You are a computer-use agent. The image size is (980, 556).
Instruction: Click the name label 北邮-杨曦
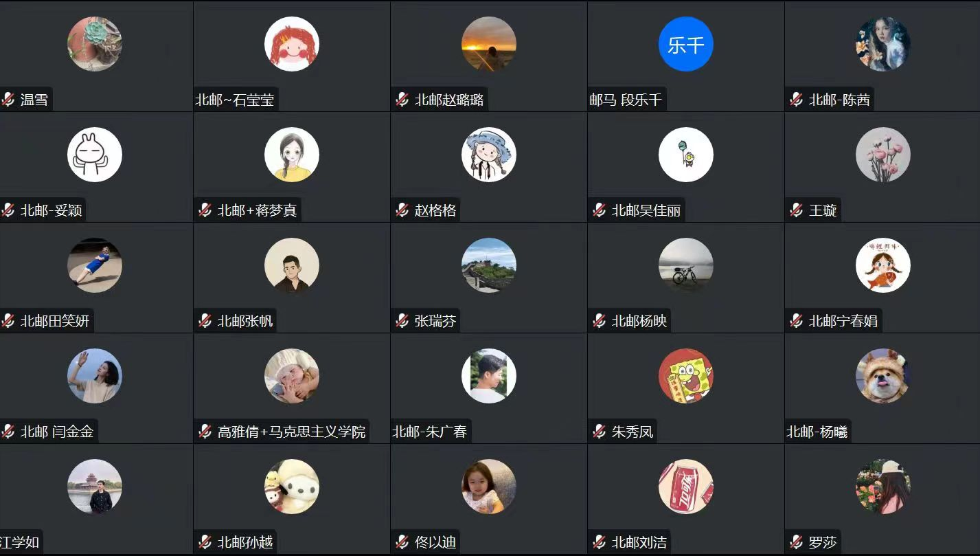pos(817,432)
